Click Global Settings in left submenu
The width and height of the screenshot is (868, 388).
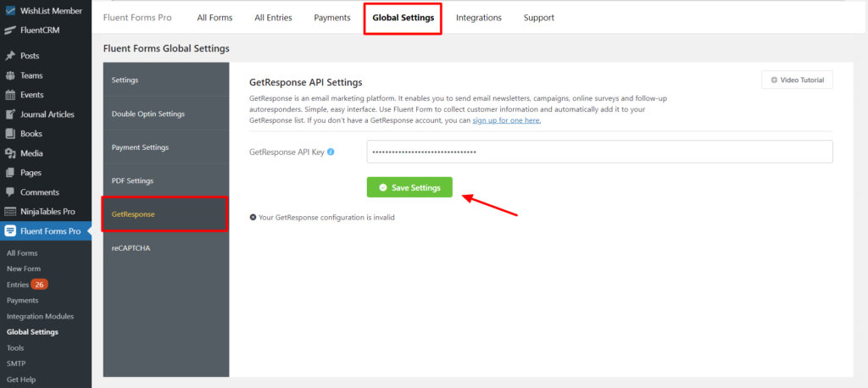(x=32, y=332)
